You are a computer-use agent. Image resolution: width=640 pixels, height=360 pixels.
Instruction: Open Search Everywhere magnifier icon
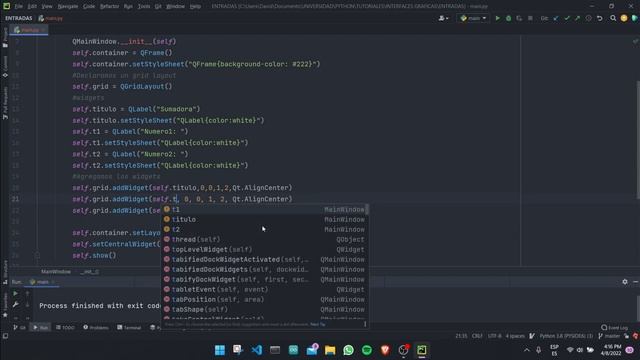pos(613,18)
